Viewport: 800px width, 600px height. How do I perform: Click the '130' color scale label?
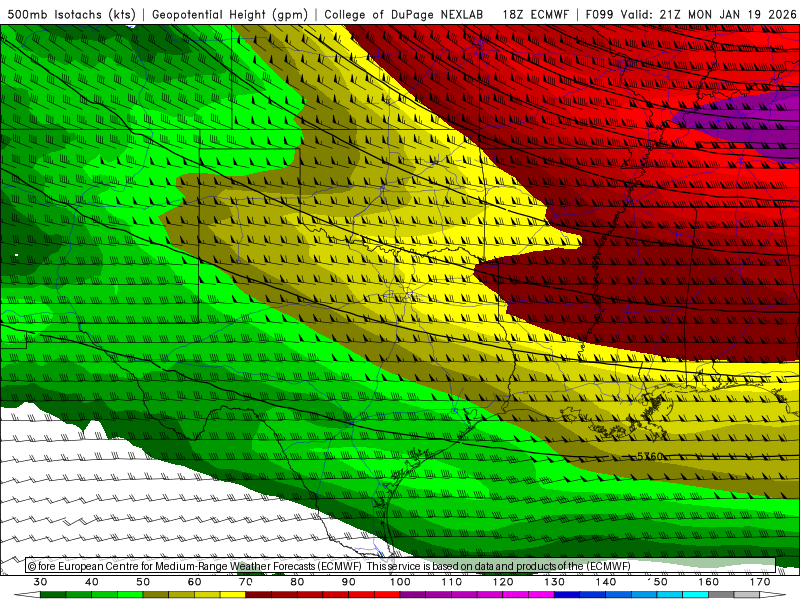tap(554, 582)
